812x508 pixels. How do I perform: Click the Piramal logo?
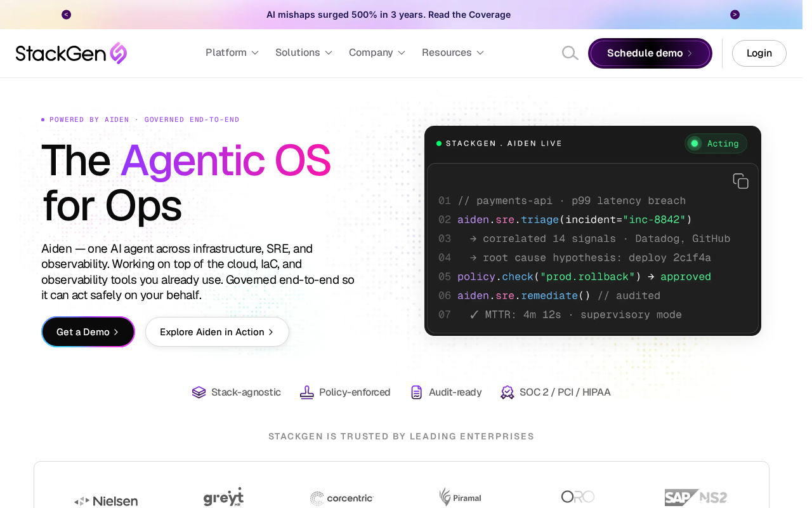point(460,497)
